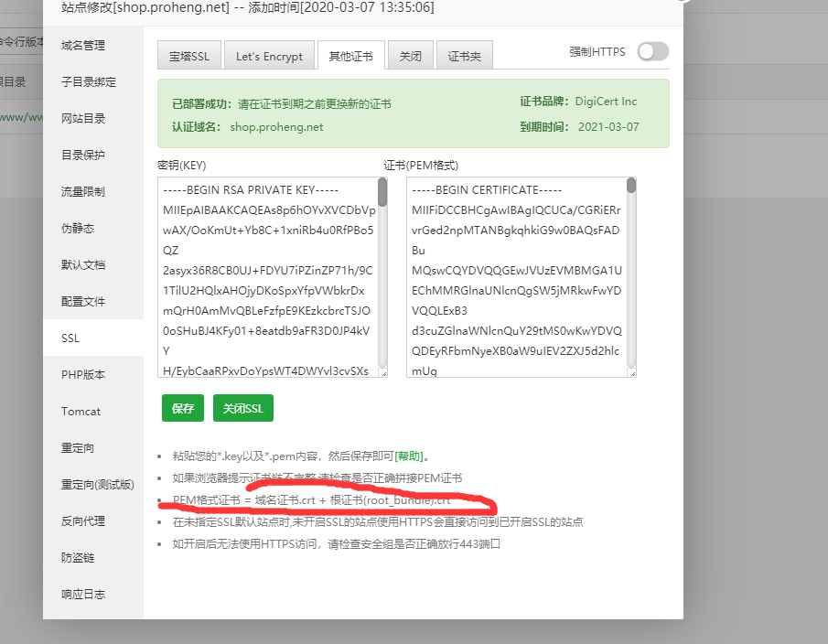Click the private key box scrollbar
Viewport: 828px width, 644px height.
pyautogui.click(x=382, y=194)
